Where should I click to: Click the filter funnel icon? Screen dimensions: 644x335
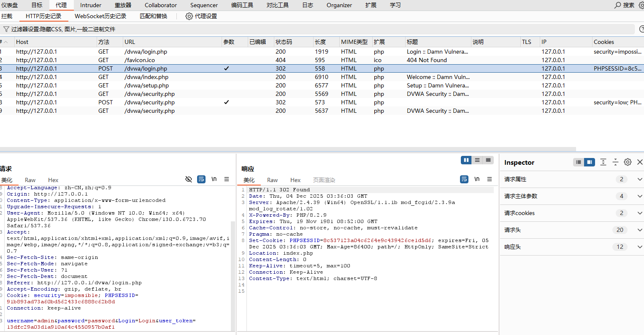[6, 29]
